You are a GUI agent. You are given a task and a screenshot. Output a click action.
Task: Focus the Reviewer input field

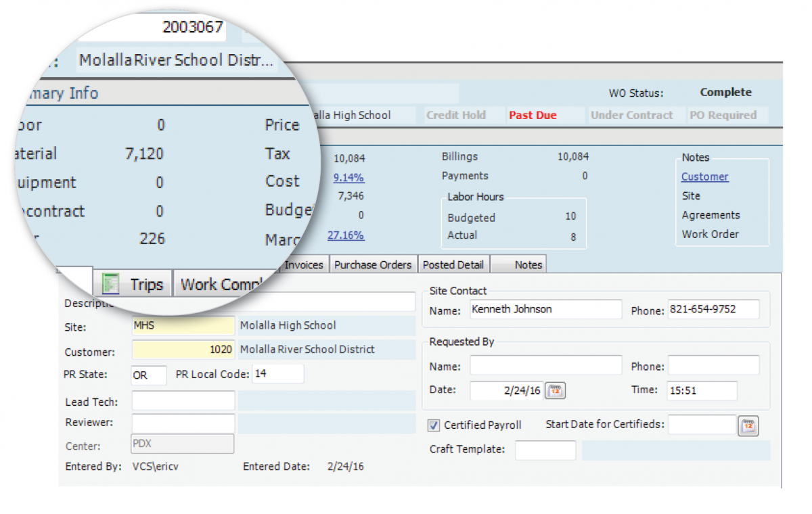click(x=183, y=423)
